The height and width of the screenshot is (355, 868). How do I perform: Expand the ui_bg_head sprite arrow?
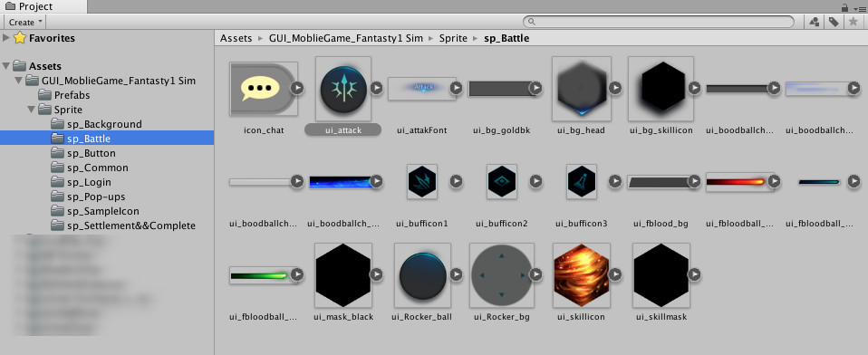pos(615,88)
